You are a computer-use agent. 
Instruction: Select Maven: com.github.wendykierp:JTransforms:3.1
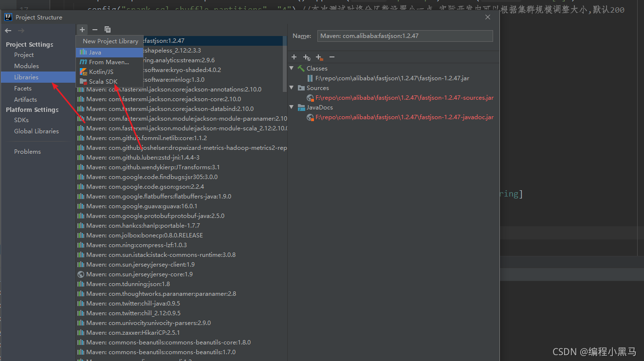click(153, 167)
